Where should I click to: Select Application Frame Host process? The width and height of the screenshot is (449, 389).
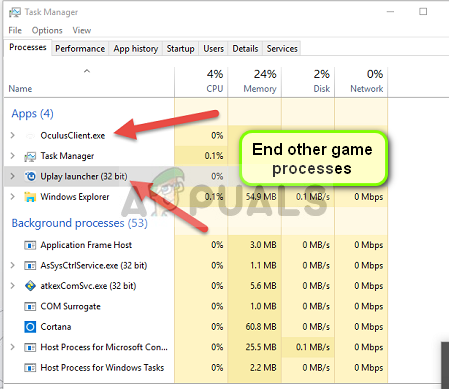(x=86, y=245)
